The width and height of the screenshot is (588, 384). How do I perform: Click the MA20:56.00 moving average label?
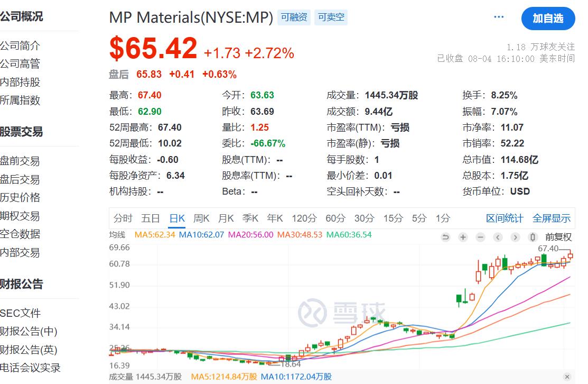tap(250, 235)
